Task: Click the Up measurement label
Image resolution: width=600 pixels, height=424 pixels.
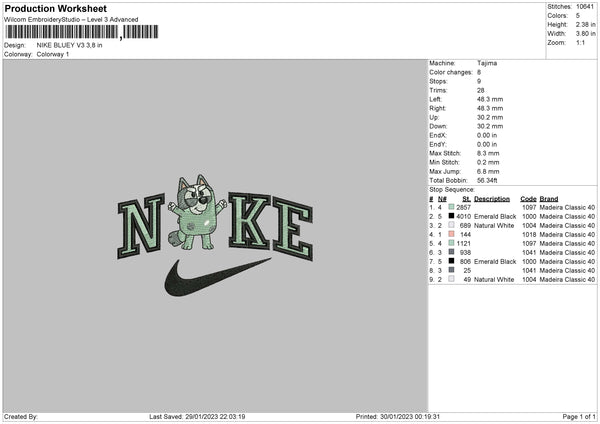Action: [x=434, y=117]
